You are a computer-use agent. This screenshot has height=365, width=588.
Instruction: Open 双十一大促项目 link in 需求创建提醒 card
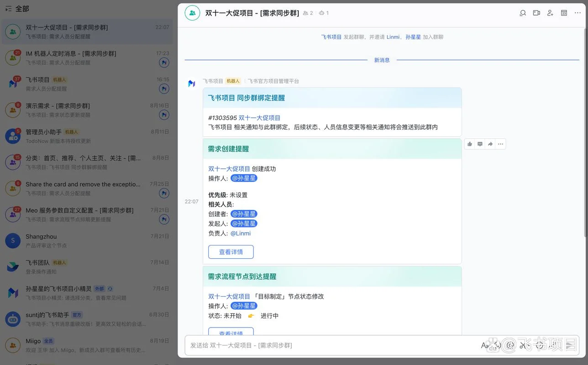pyautogui.click(x=229, y=169)
